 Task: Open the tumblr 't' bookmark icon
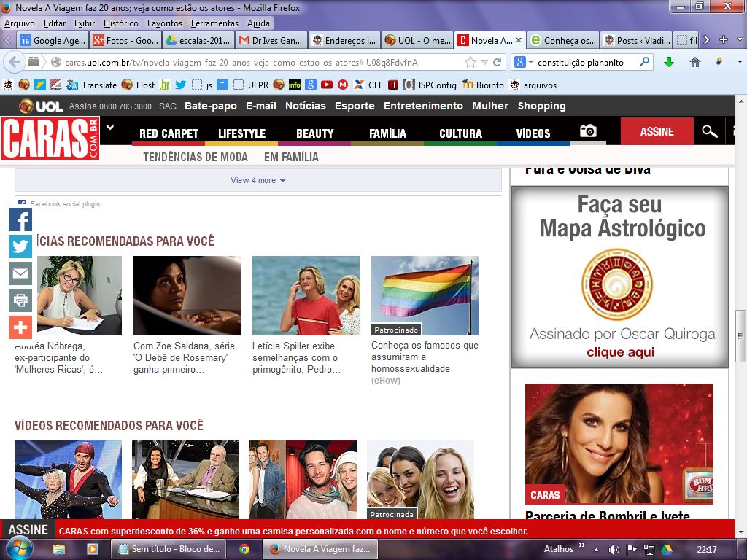tap(222, 85)
